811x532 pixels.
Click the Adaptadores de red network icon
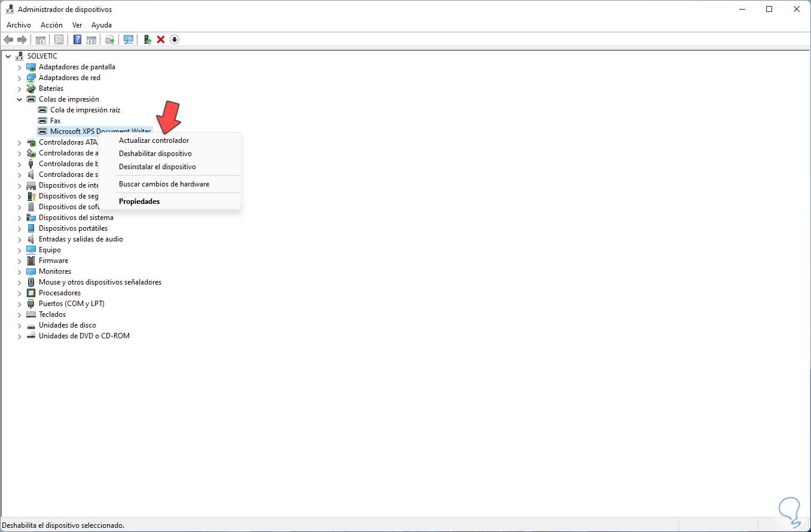(x=31, y=78)
